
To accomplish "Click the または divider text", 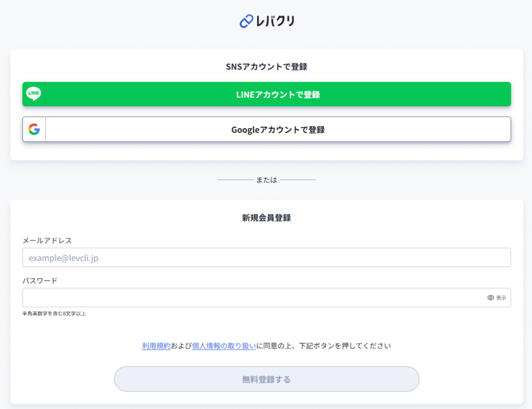I will click(267, 180).
